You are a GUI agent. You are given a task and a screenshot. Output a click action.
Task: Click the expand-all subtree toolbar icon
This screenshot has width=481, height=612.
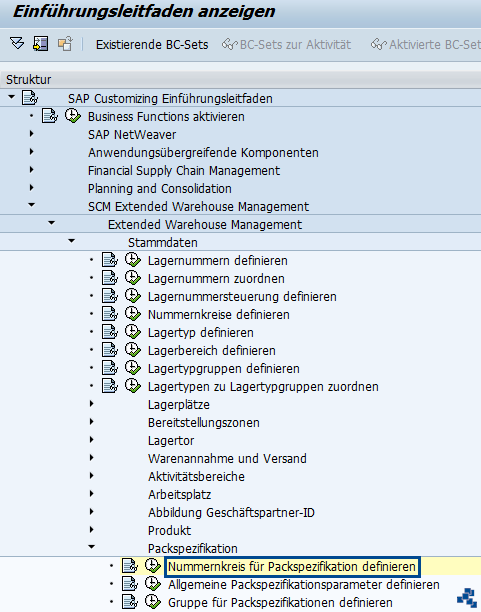point(17,43)
